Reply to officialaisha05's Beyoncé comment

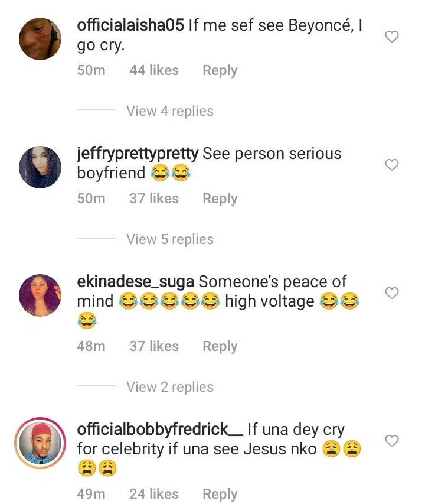point(220,70)
